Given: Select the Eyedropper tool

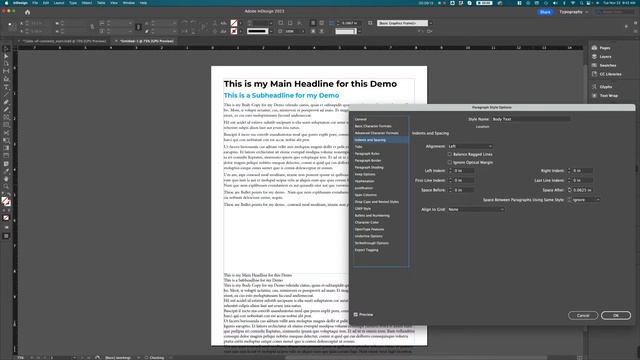Looking at the screenshot, I should coord(6,171).
